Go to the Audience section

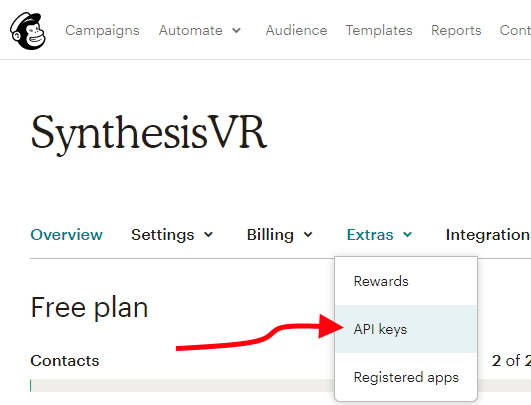point(296,30)
